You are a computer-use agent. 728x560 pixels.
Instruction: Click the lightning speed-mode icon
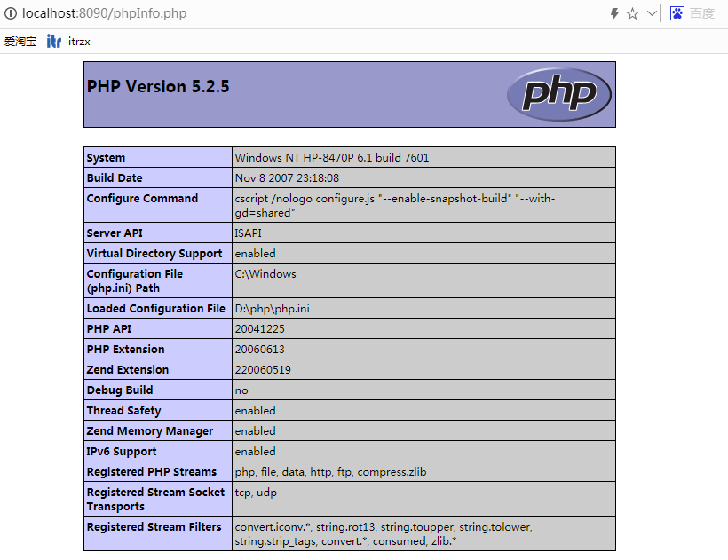tap(614, 13)
